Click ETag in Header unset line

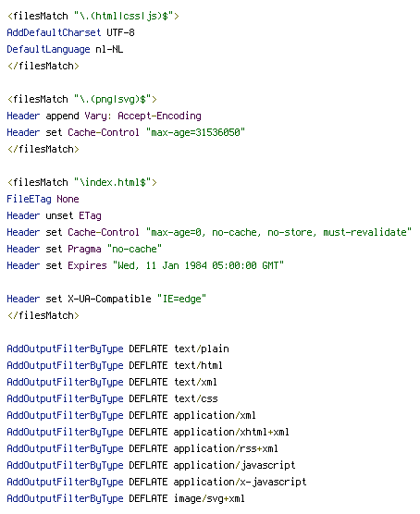[90, 215]
